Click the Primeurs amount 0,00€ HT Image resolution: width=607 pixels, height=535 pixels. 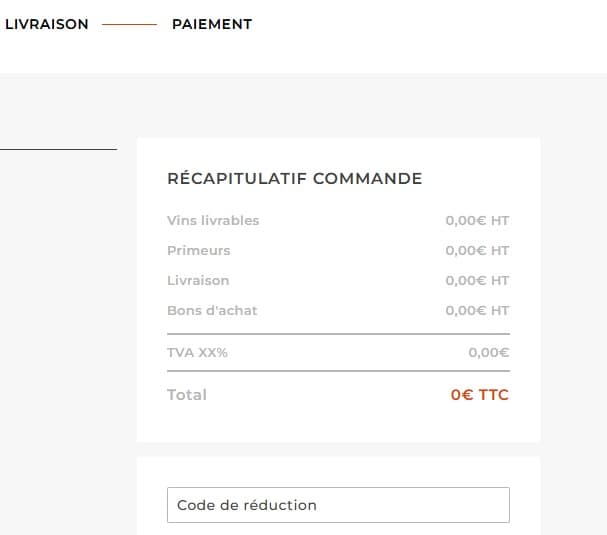(477, 250)
